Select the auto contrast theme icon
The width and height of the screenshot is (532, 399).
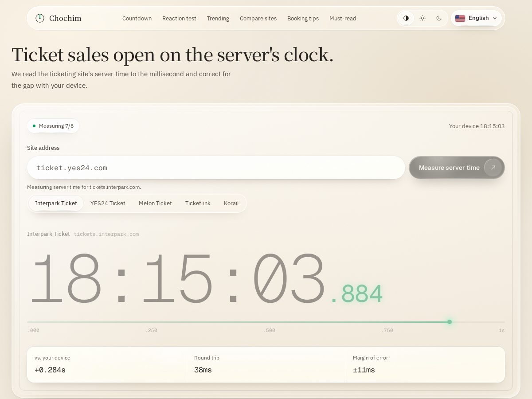click(x=406, y=18)
